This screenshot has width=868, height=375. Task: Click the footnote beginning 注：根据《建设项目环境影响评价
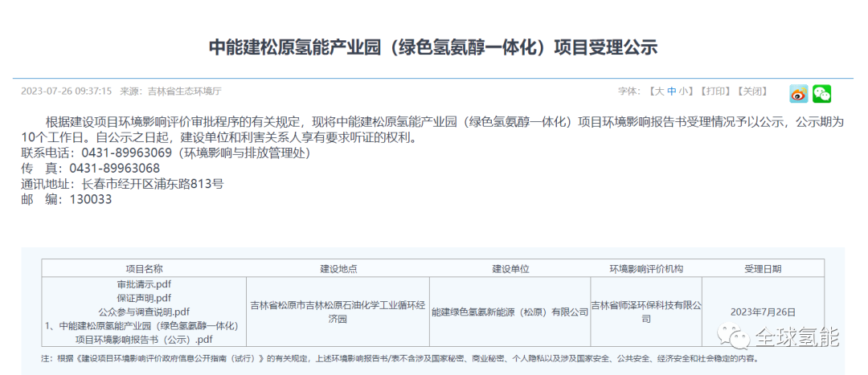400,358
